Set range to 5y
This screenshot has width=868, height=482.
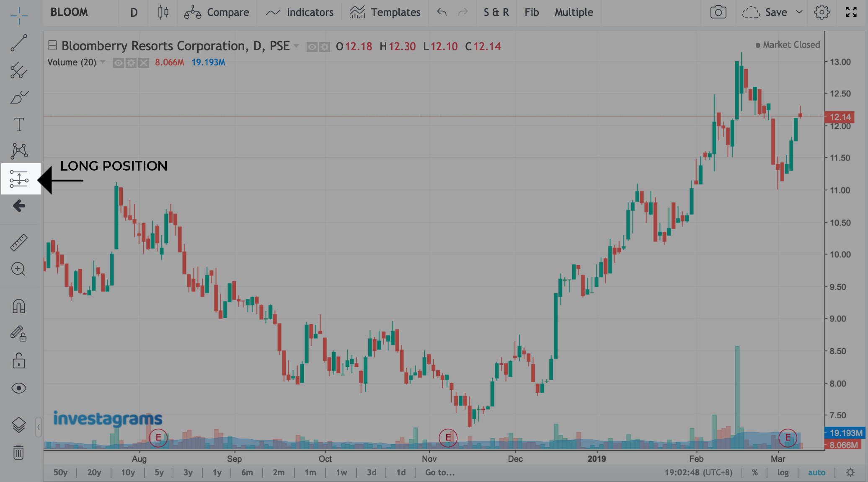click(x=159, y=472)
